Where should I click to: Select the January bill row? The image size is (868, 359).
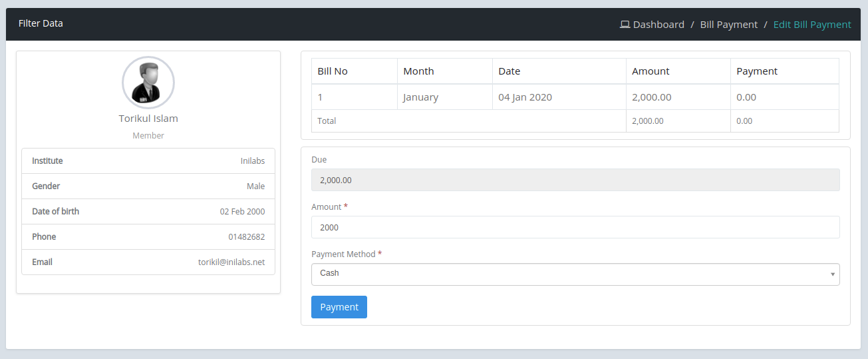[575, 97]
